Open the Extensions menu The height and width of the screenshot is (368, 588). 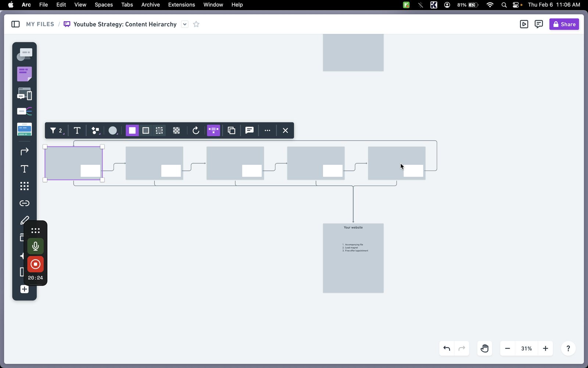point(182,5)
